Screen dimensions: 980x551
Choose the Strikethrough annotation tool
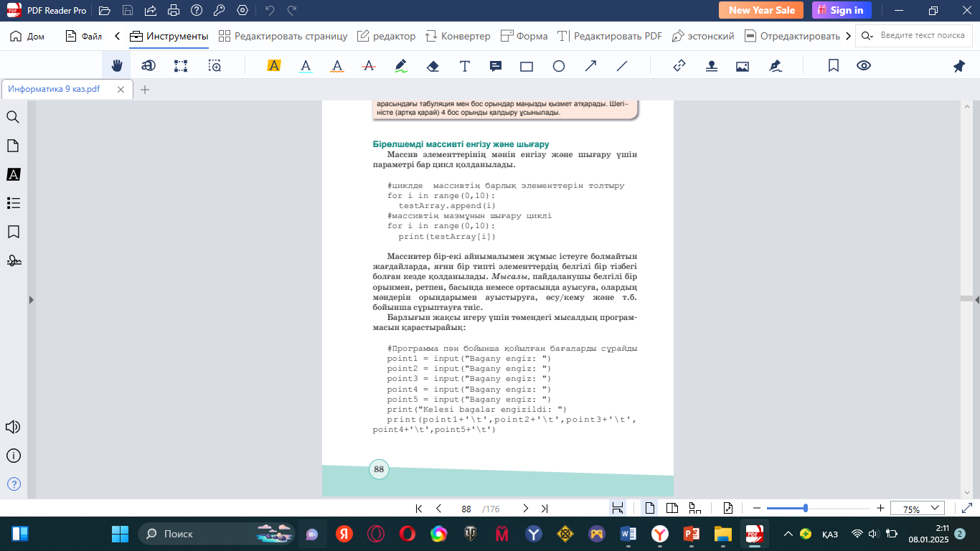pos(369,66)
